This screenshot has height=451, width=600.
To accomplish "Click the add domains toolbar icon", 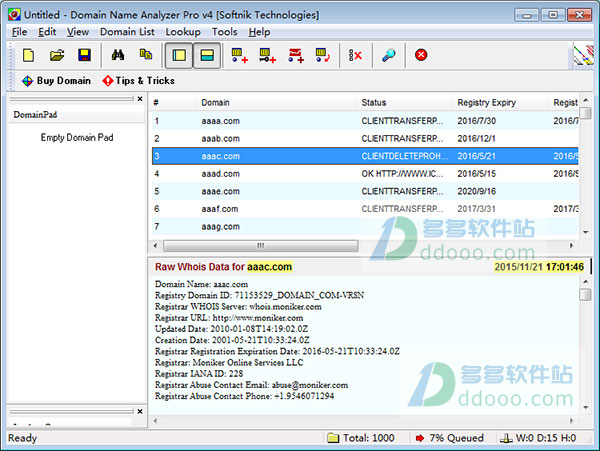I will coord(240,55).
